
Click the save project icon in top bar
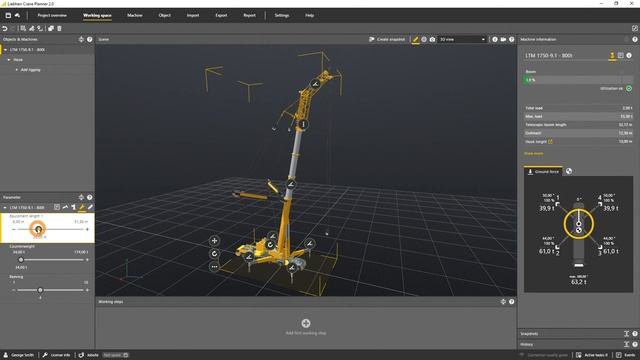[x=8, y=16]
